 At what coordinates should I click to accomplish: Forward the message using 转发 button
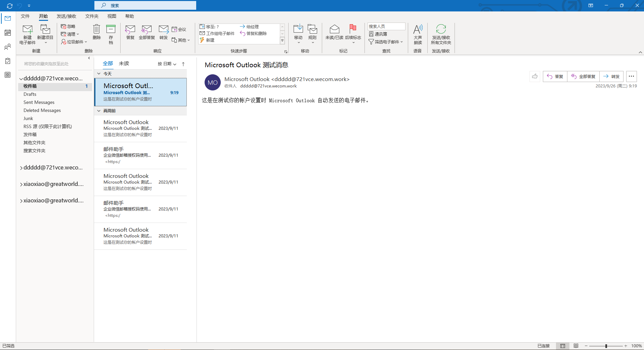[611, 76]
